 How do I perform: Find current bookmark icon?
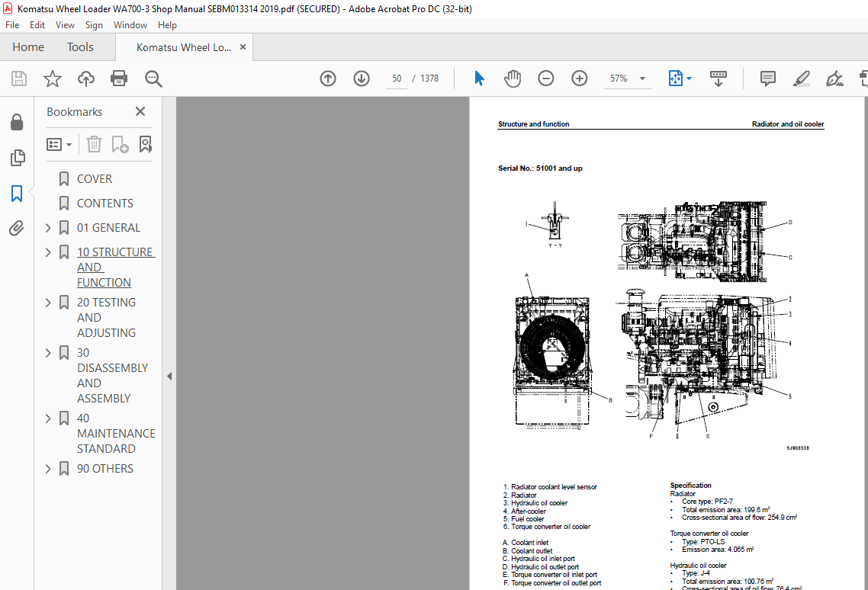[x=145, y=145]
